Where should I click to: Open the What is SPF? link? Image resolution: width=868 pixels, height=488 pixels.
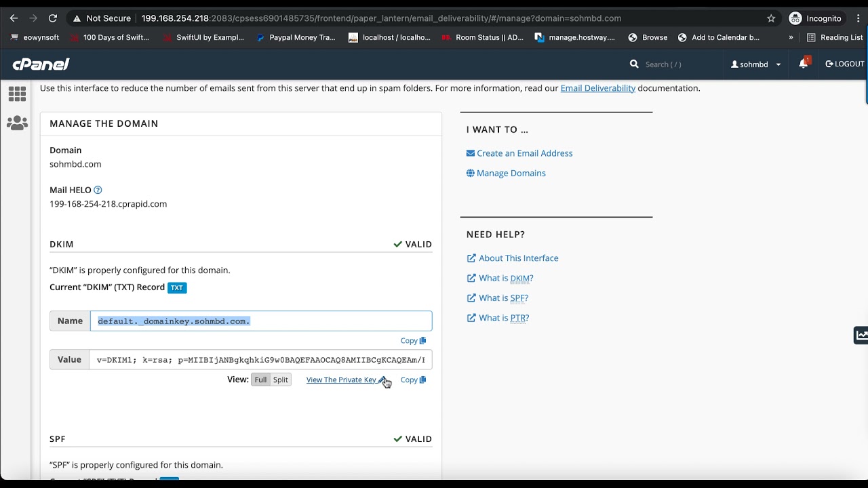[x=498, y=298]
